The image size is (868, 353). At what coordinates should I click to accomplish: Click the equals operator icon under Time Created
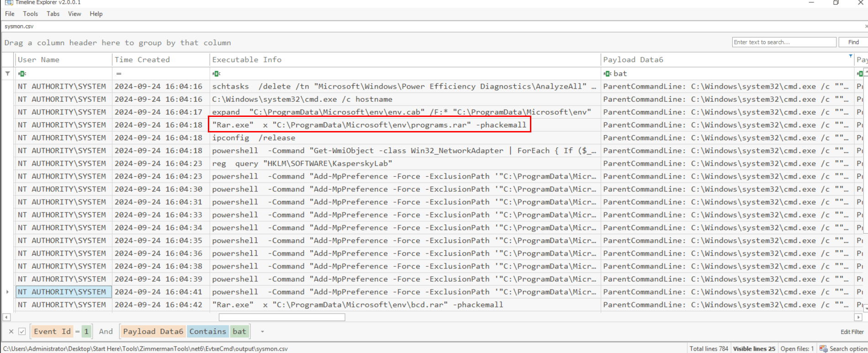(119, 74)
